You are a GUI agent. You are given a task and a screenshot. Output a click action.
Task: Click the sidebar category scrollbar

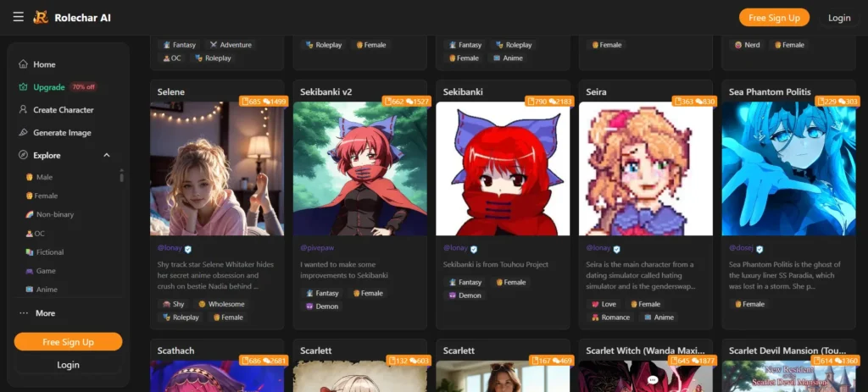point(122,176)
